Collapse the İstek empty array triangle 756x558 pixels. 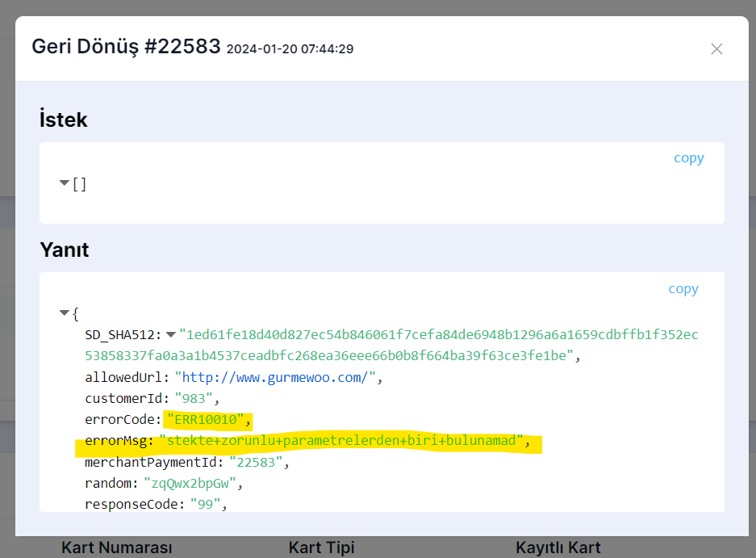[x=65, y=183]
